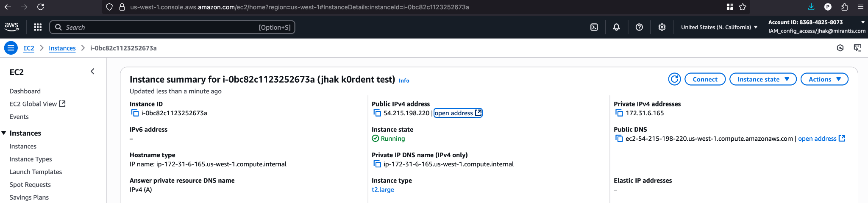Go to Spot Requests in sidebar

click(30, 184)
